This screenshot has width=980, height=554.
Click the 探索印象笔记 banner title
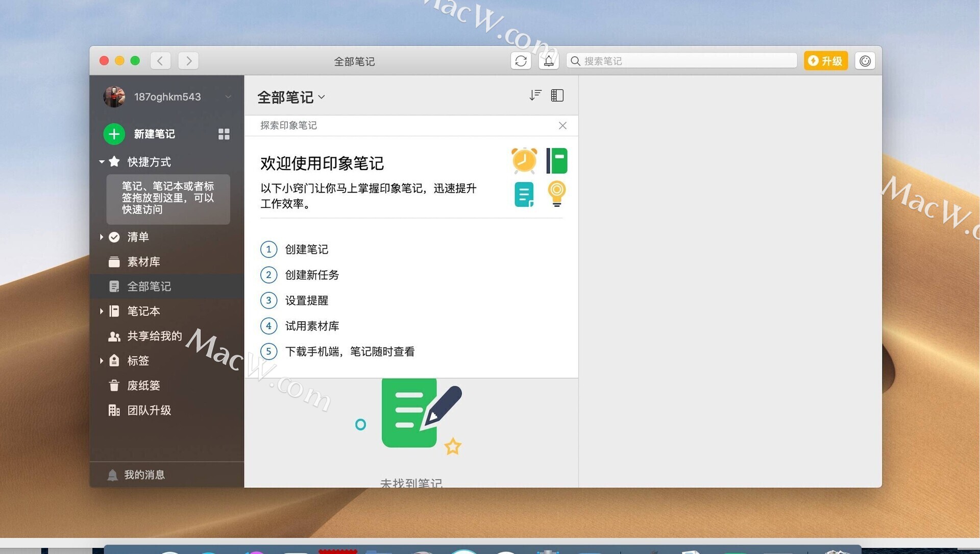(x=288, y=126)
